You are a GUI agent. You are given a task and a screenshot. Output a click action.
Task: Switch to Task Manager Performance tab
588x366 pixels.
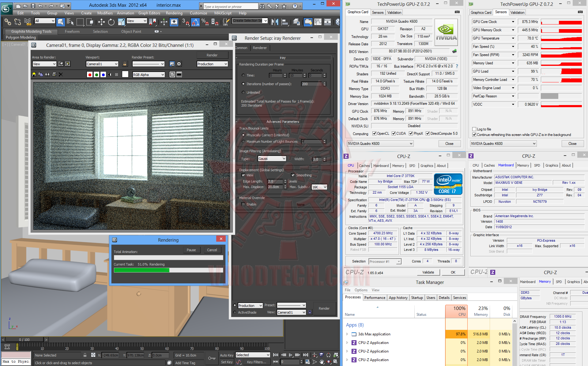click(375, 298)
